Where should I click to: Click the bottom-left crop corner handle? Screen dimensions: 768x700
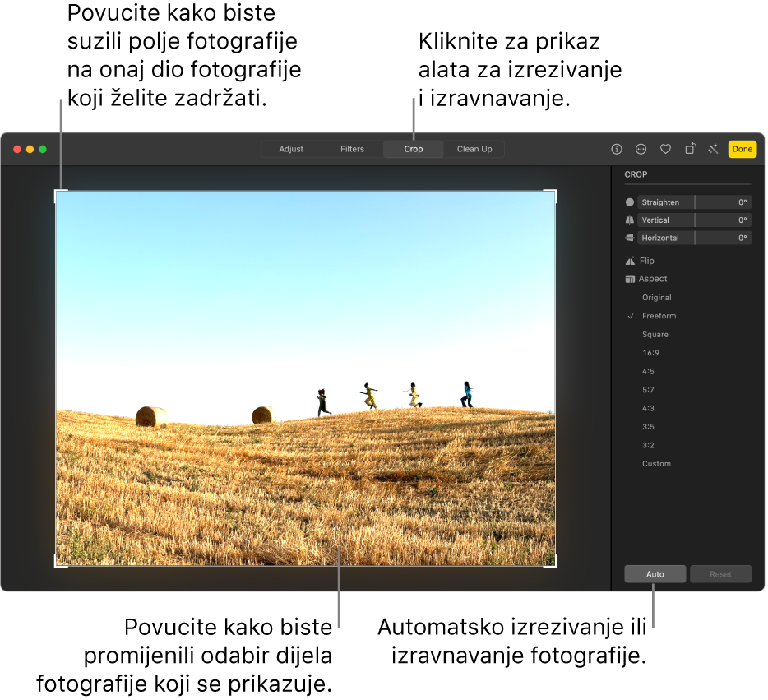tap(56, 566)
